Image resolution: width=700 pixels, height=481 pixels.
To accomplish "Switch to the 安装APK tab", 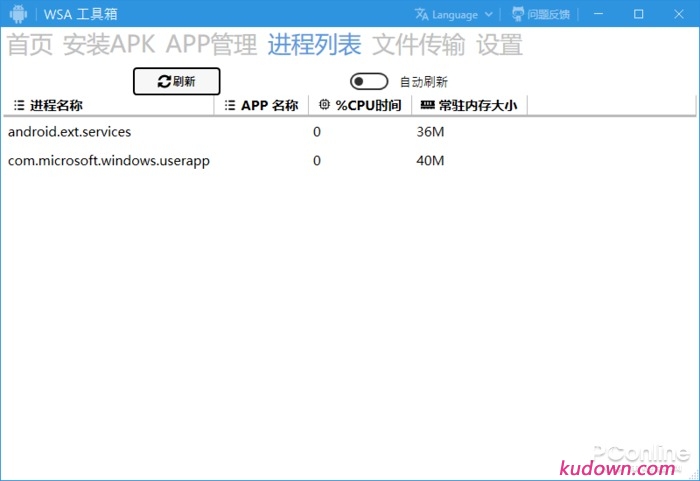I will point(109,45).
